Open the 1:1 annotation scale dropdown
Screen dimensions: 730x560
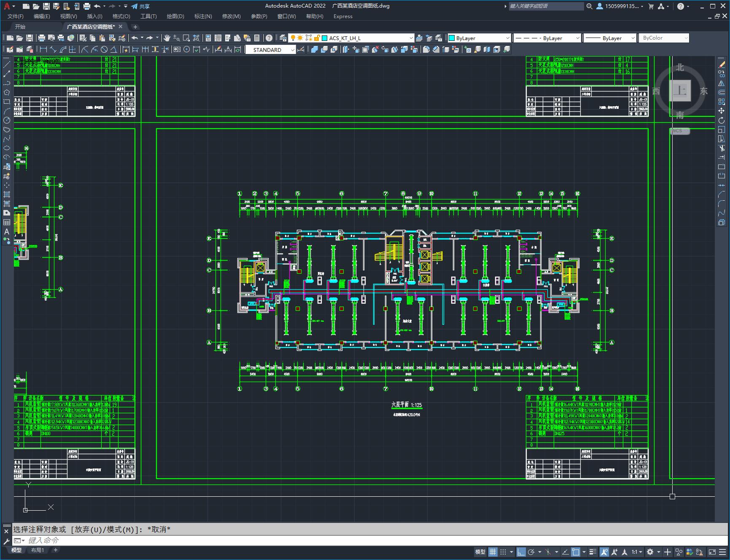pyautogui.click(x=637, y=552)
